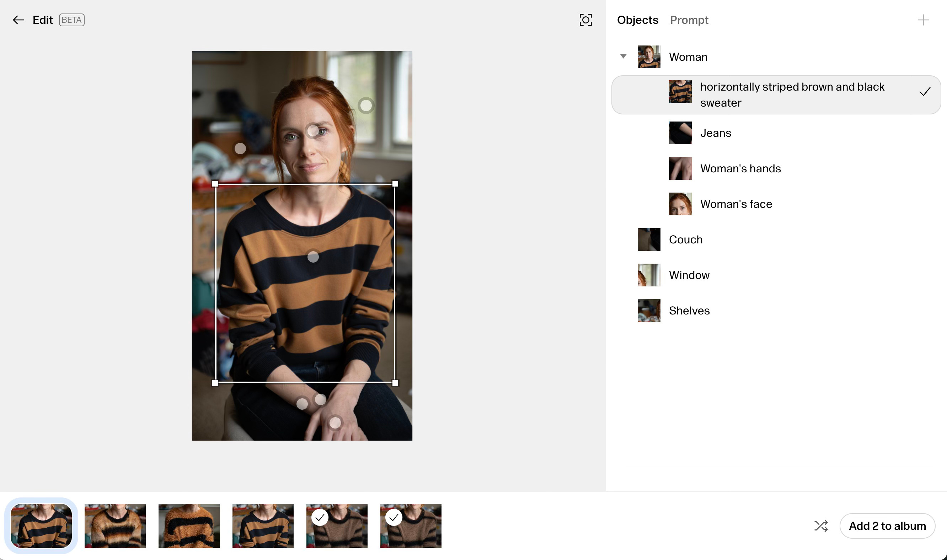Click the object dot on the woman's face
947x560 pixels.
[312, 131]
